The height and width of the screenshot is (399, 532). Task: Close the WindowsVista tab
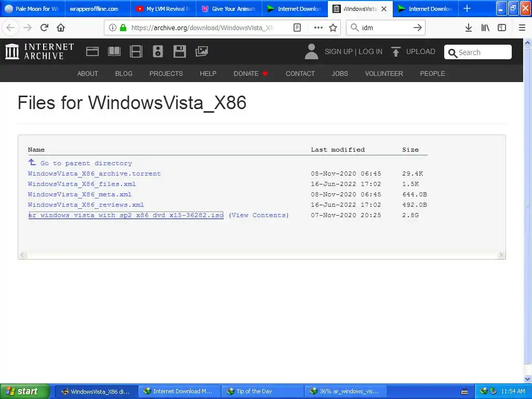point(384,9)
